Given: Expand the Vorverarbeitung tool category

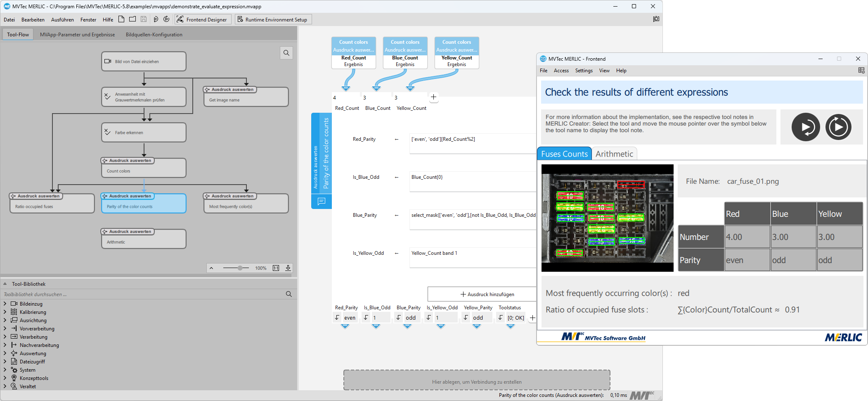Looking at the screenshot, I should 5,329.
